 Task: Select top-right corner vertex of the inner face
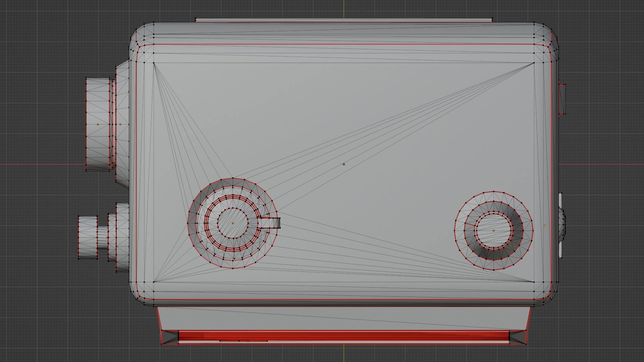(x=534, y=63)
